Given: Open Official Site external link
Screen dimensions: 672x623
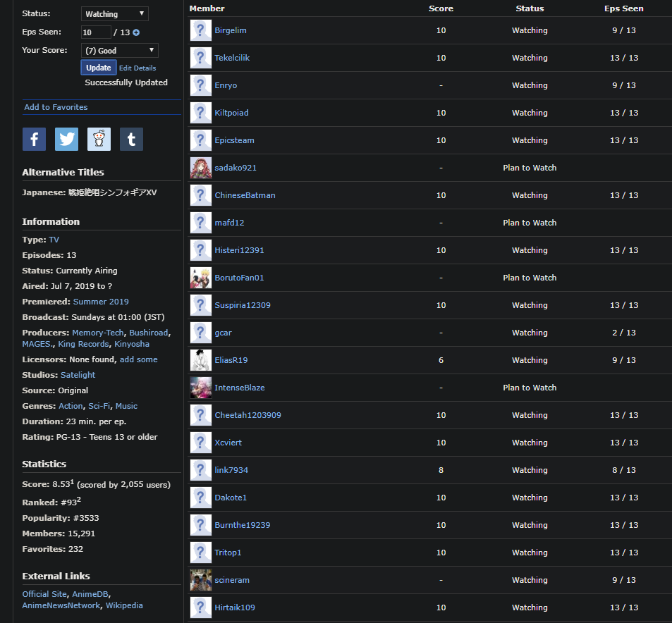Looking at the screenshot, I should [x=44, y=594].
